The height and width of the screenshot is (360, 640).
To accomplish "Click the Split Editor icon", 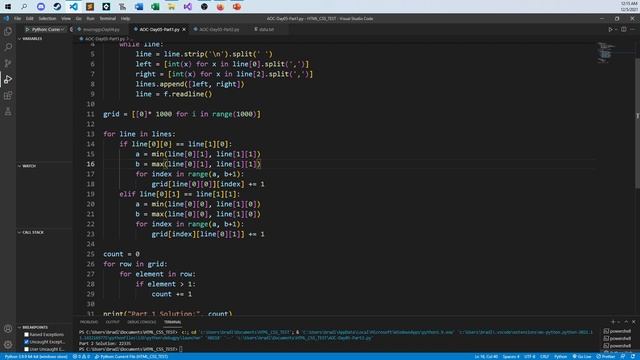I will (x=624, y=29).
